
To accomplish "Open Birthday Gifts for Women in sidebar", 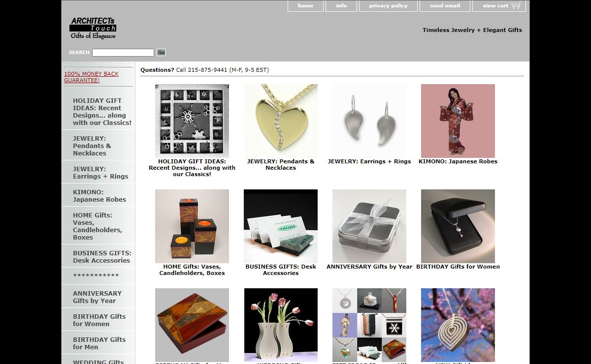I will tap(98, 320).
